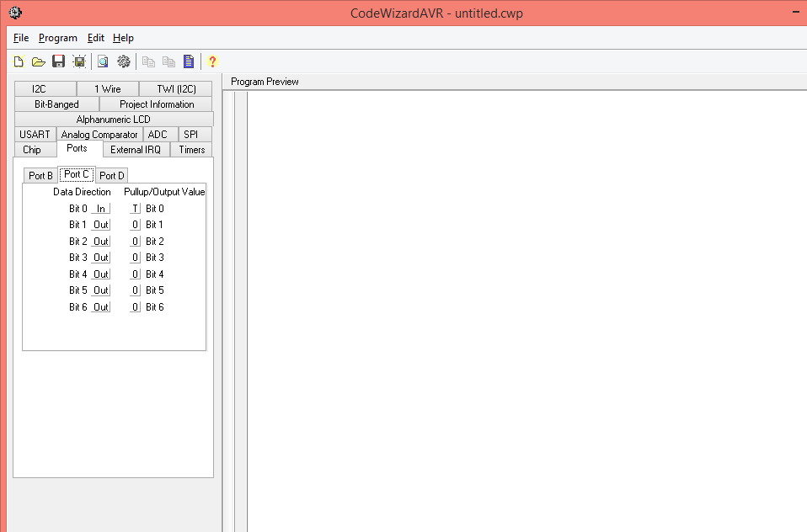This screenshot has height=532, width=807.
Task: Click the Program Preview panel header
Action: coord(265,82)
